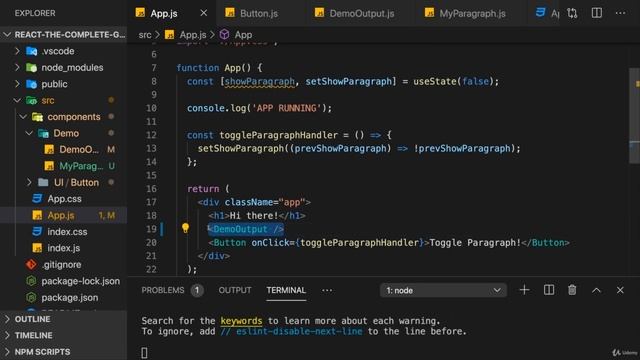Open the package-lock.json file

(x=80, y=281)
